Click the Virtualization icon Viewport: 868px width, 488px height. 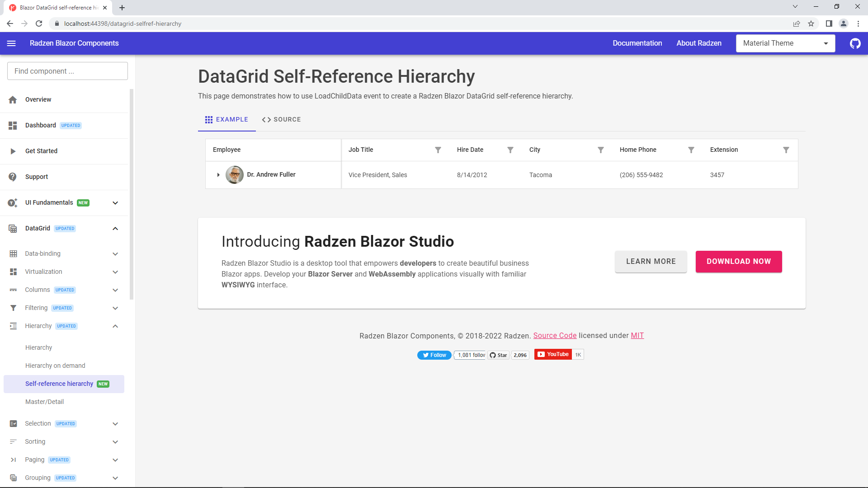point(14,272)
